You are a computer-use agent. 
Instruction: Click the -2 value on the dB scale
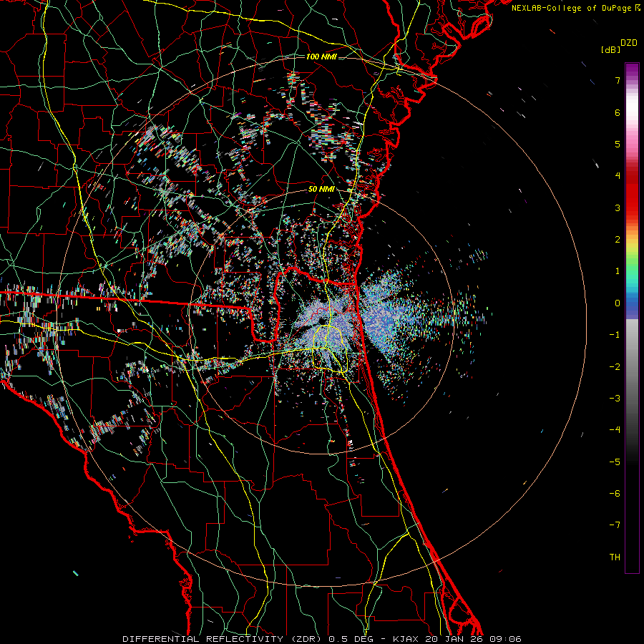tap(615, 367)
